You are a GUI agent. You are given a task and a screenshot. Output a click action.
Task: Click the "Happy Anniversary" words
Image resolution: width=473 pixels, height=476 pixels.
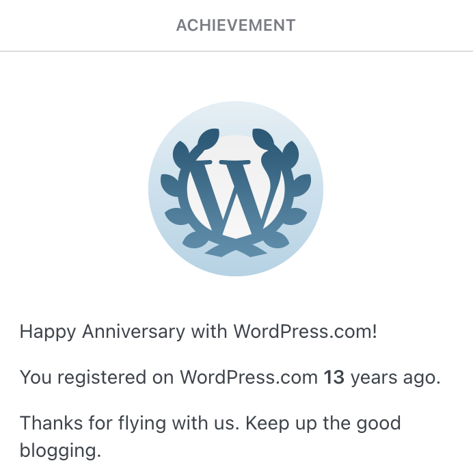103,332
